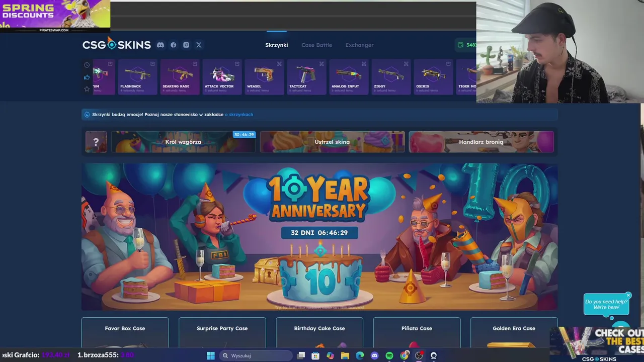Close the help chat bubble
Screen dimensions: 644x362
pyautogui.click(x=628, y=295)
